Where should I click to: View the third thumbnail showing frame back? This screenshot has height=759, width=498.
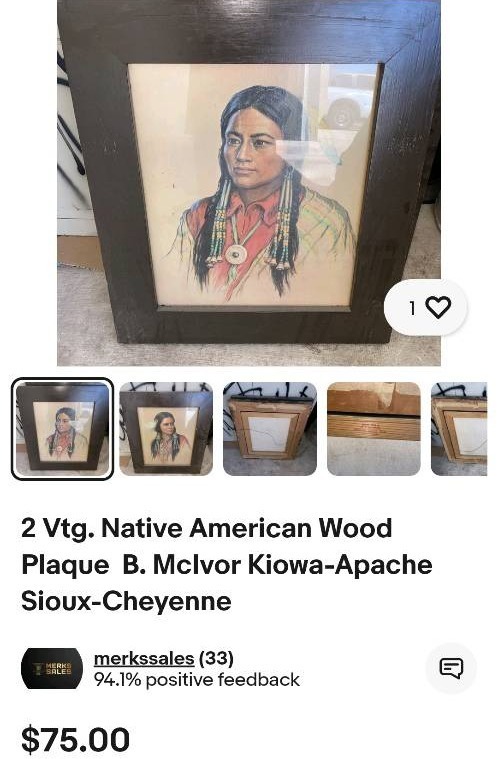(x=270, y=429)
